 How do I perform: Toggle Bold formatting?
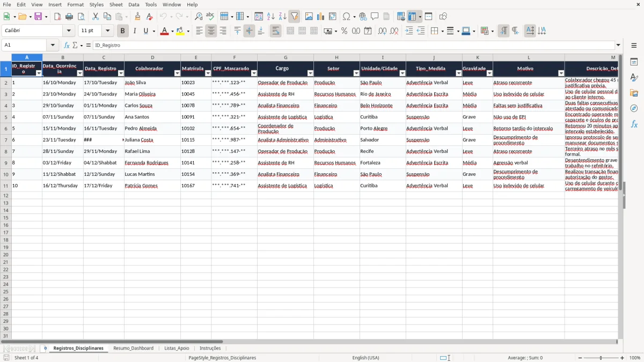(122, 31)
